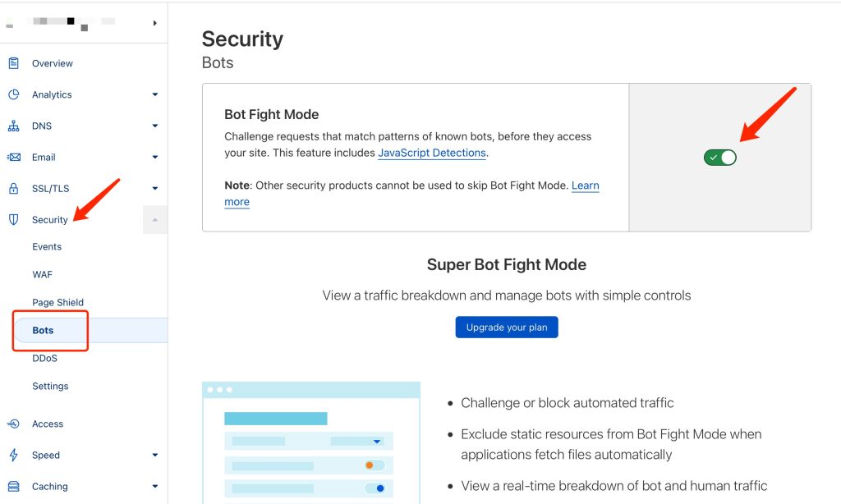The image size is (841, 504).
Task: Click the Caching drive icon
Action: [13, 486]
